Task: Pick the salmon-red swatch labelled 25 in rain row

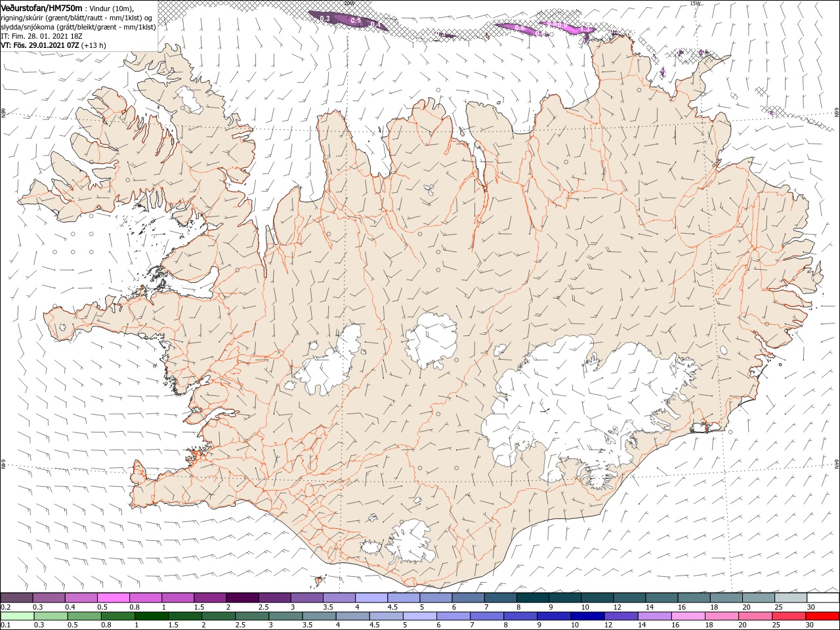Action: pos(789,616)
